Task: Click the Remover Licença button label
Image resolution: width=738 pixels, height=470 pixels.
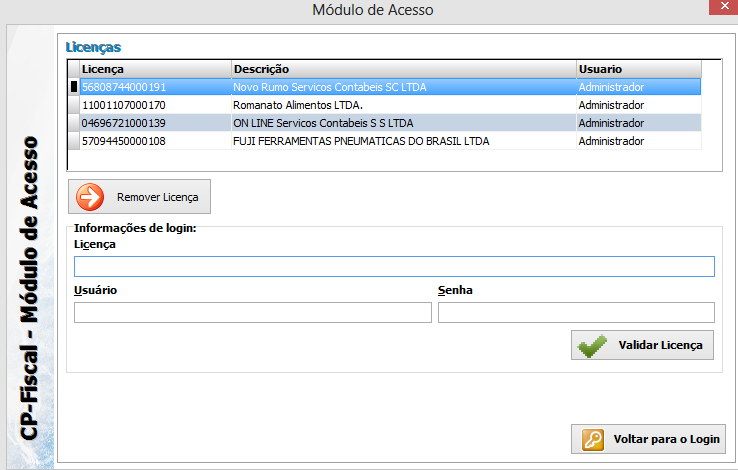Action: click(157, 197)
